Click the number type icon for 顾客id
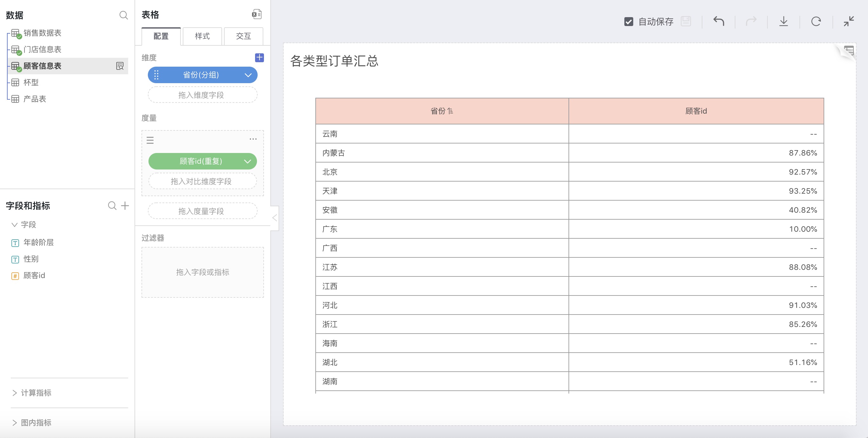 tap(15, 276)
